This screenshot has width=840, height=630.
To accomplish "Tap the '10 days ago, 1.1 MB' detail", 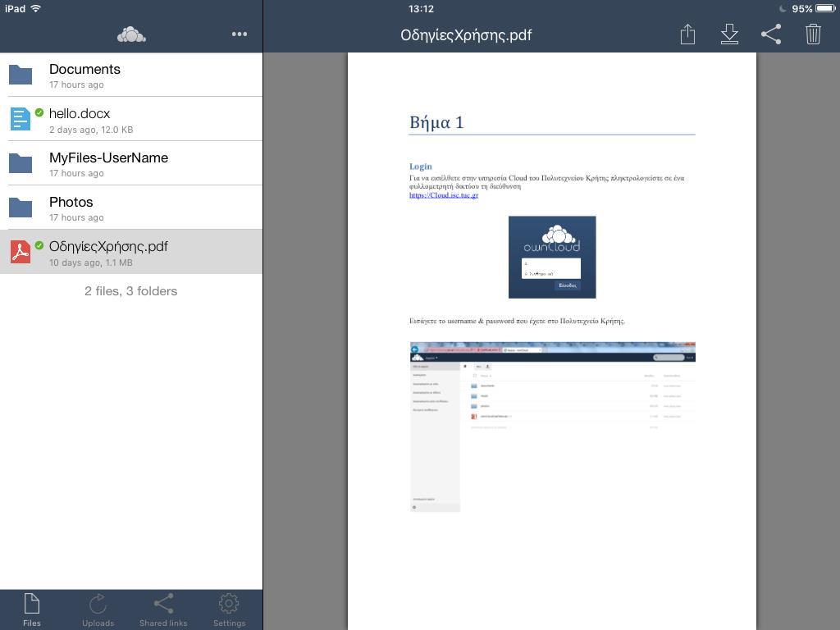I will (90, 262).
